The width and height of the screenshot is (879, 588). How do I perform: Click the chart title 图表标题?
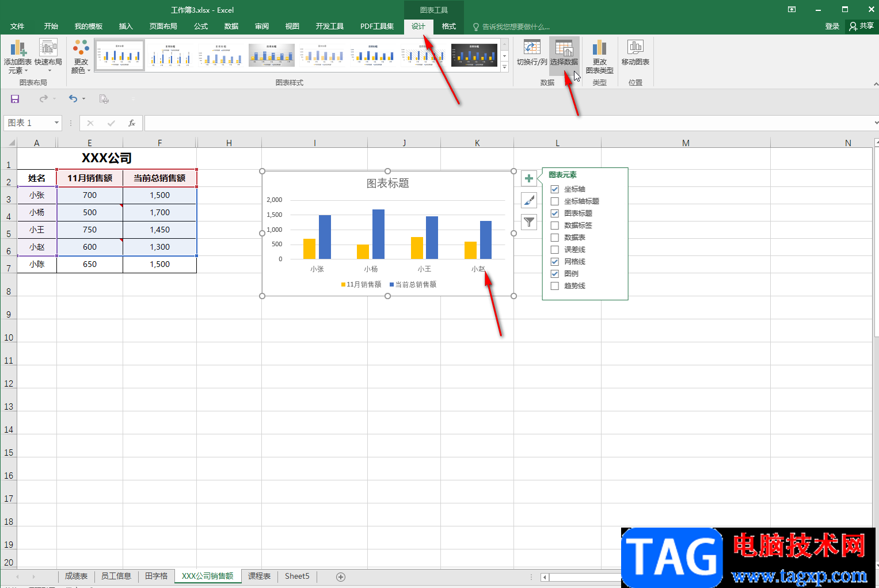coord(388,184)
